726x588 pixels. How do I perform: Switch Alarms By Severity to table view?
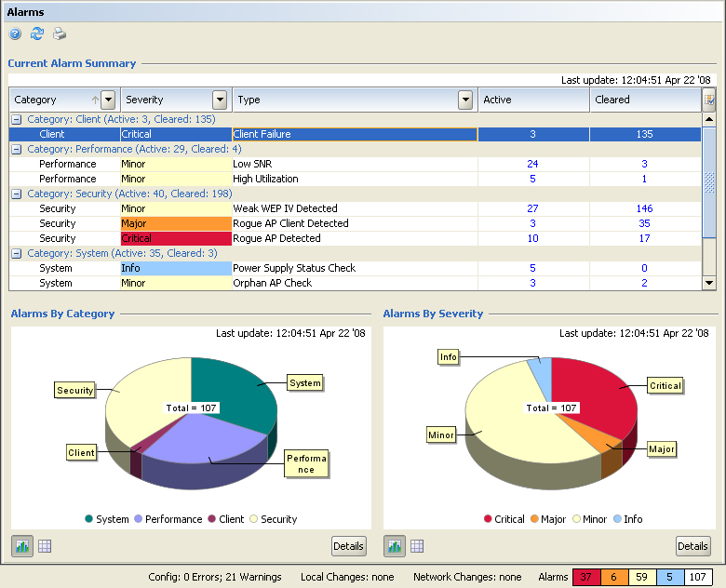point(417,546)
